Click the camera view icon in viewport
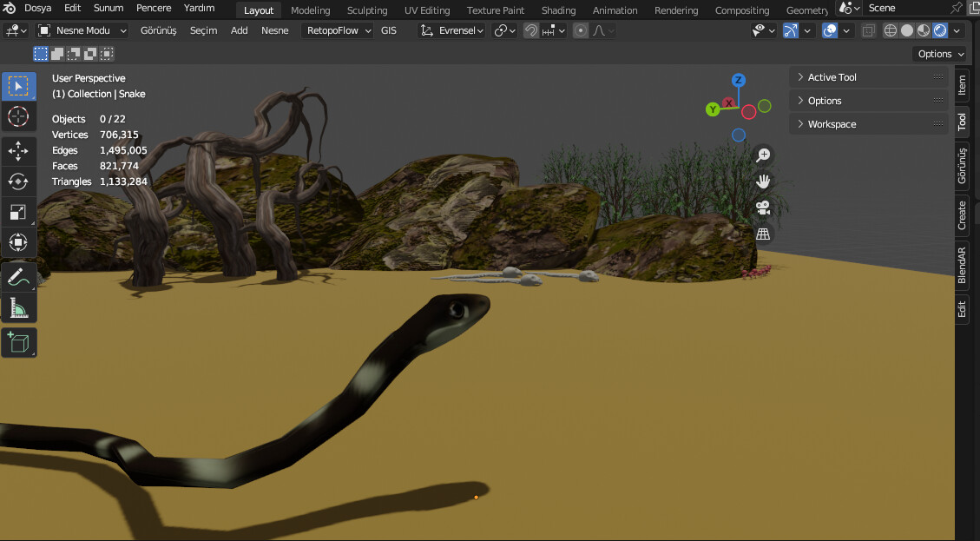 (762, 207)
